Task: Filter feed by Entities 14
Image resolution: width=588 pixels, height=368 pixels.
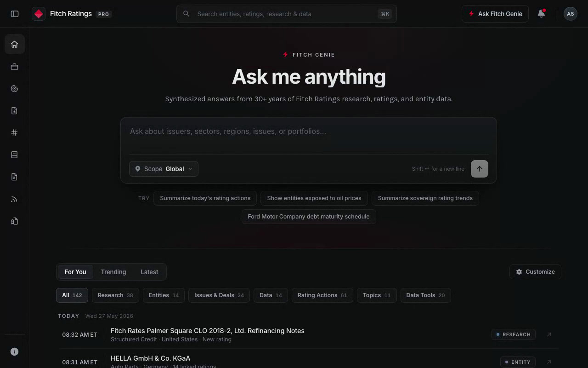Action: pos(164,295)
